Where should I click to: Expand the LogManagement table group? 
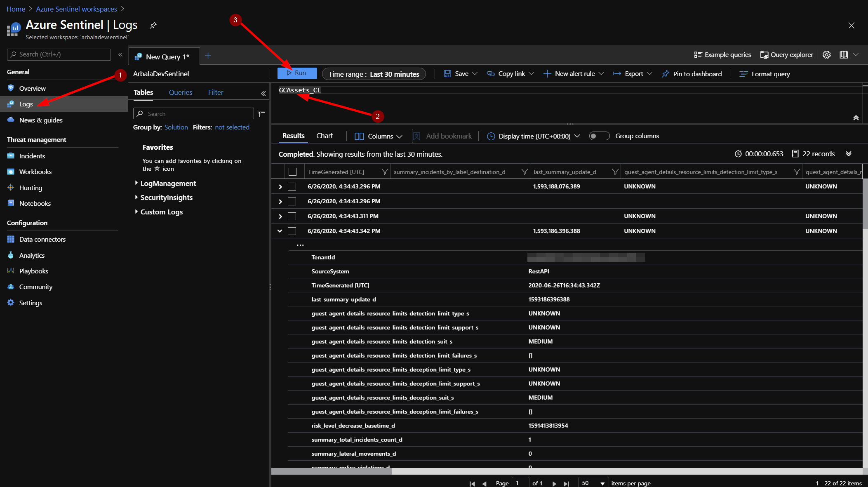tap(136, 183)
